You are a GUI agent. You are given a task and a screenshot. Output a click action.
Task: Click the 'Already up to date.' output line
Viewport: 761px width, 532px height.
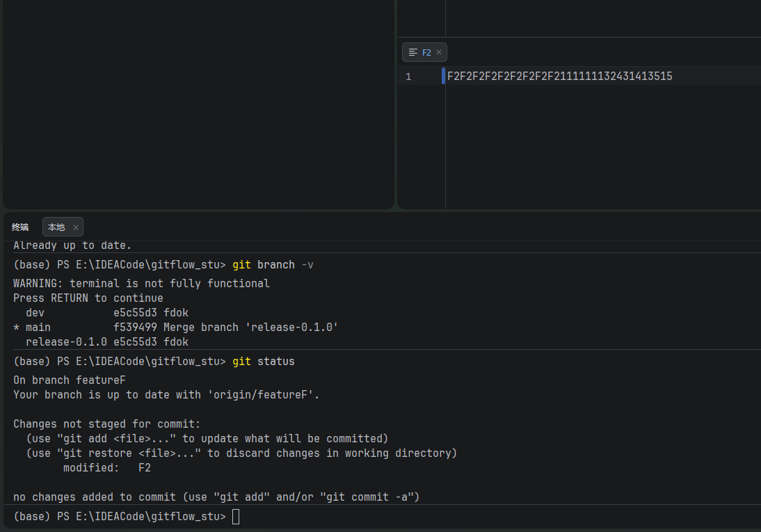click(72, 245)
